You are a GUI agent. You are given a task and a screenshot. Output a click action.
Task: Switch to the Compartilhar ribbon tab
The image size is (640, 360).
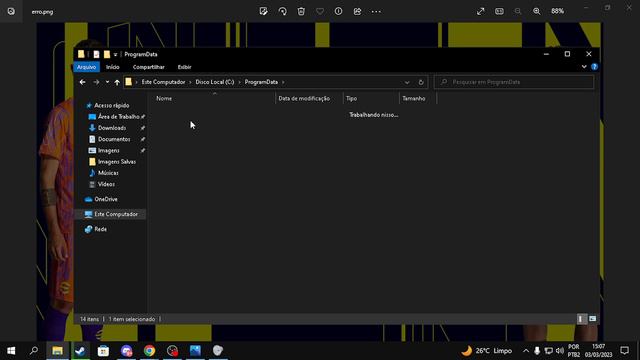pyautogui.click(x=149, y=67)
